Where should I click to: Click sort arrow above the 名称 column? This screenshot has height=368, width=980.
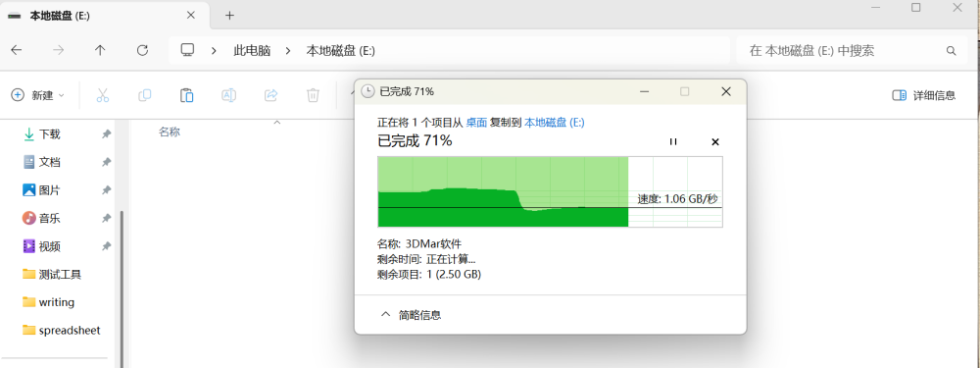tap(277, 122)
